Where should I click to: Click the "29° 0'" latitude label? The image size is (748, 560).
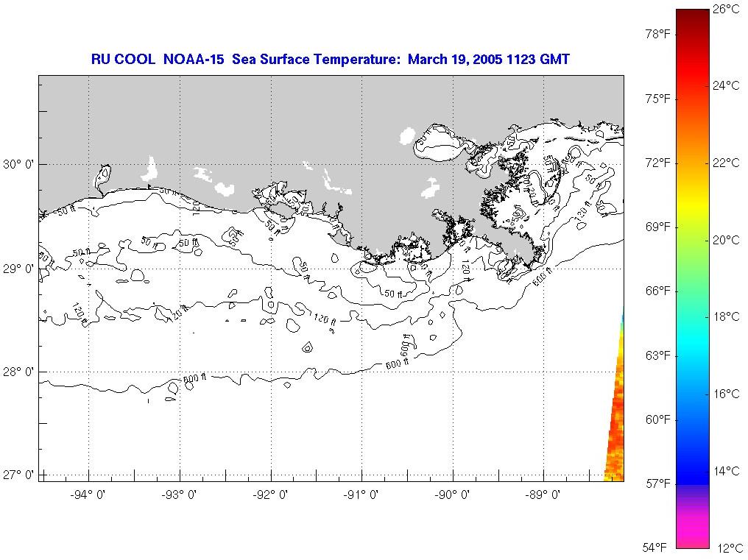(18, 269)
